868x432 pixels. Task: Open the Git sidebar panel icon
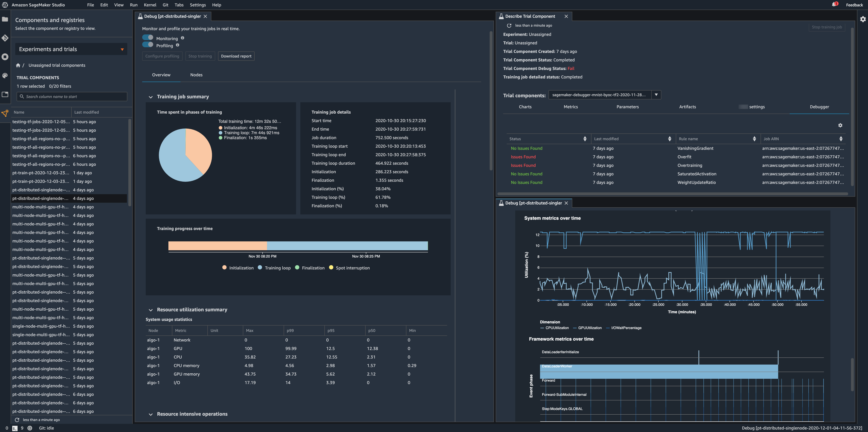tap(5, 38)
